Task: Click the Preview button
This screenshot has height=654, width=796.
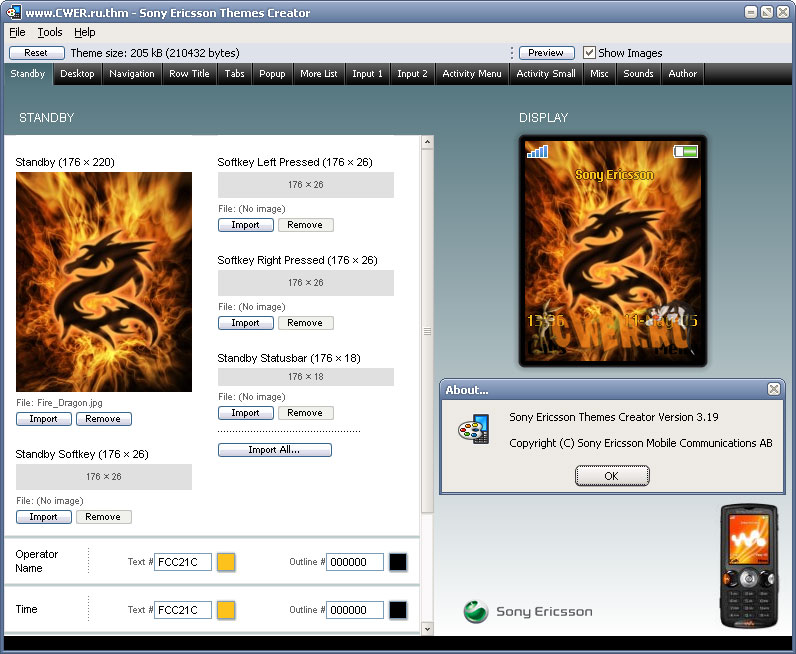Action: 546,53
